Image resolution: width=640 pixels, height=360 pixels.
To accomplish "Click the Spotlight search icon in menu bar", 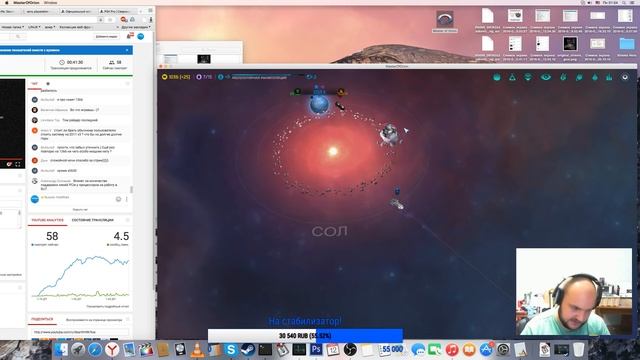I will pyautogui.click(x=624, y=2).
